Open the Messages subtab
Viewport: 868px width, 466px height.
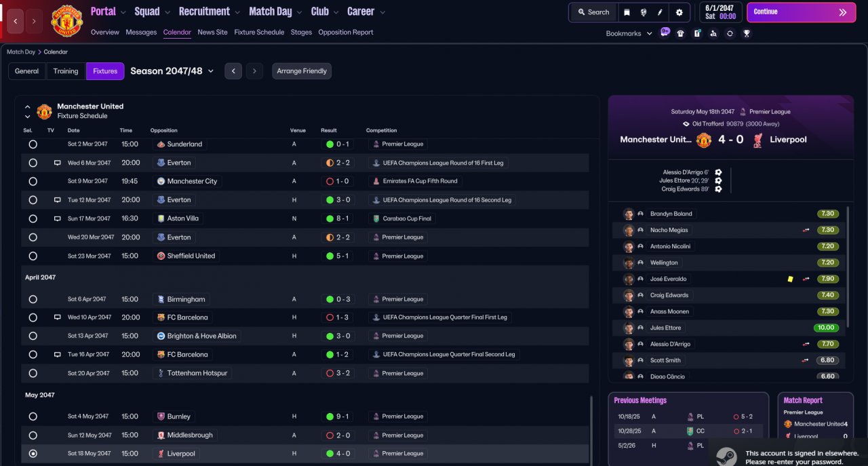pos(141,32)
